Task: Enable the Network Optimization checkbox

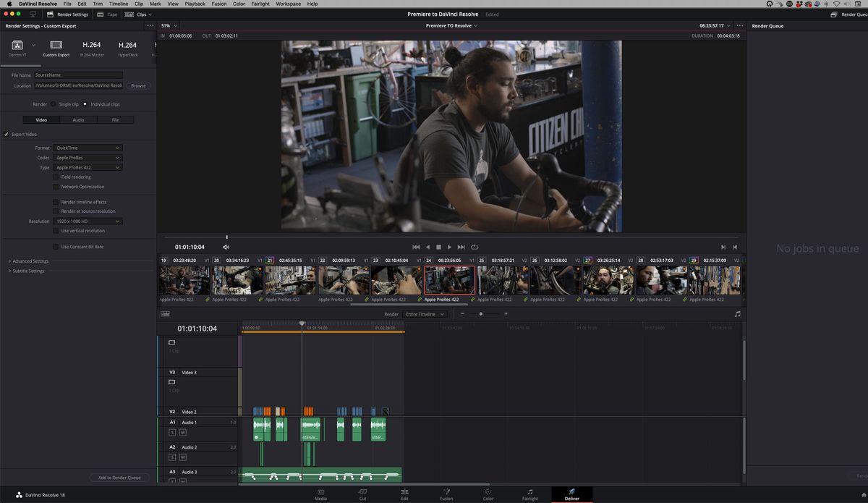Action: point(56,186)
